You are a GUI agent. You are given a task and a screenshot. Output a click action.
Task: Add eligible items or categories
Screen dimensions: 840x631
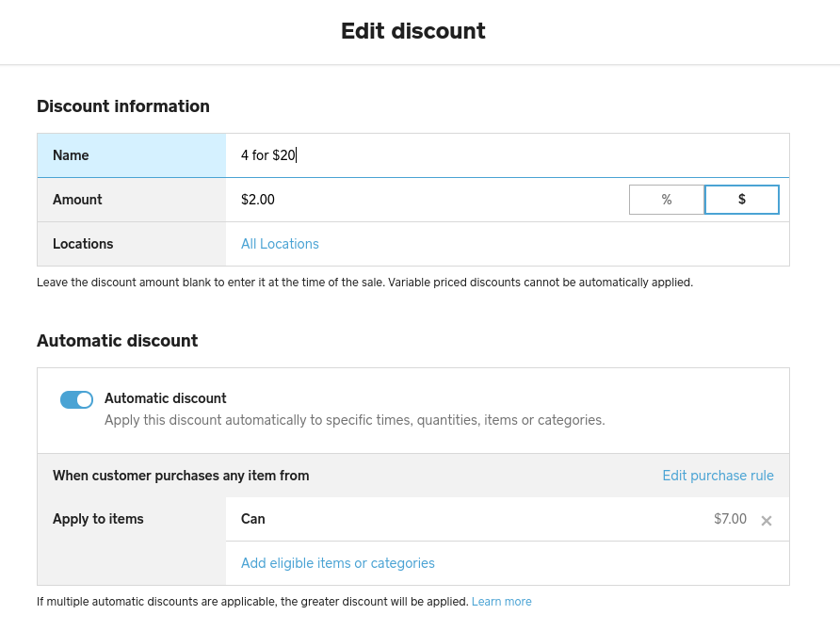tap(338, 563)
